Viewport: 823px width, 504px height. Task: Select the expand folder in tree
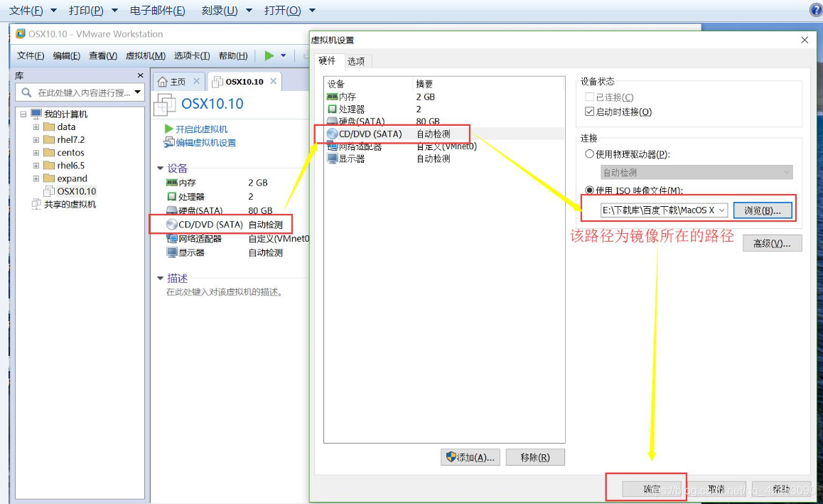click(x=65, y=178)
